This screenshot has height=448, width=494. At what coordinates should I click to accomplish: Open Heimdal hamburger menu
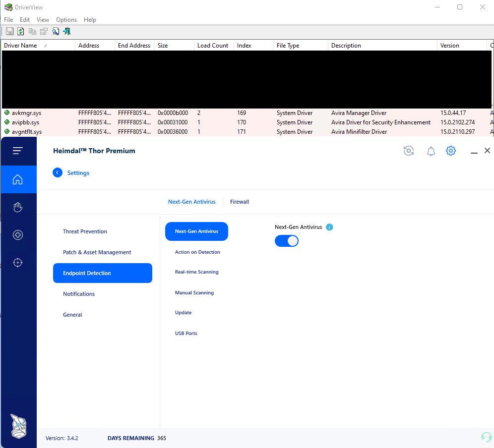[18, 151]
